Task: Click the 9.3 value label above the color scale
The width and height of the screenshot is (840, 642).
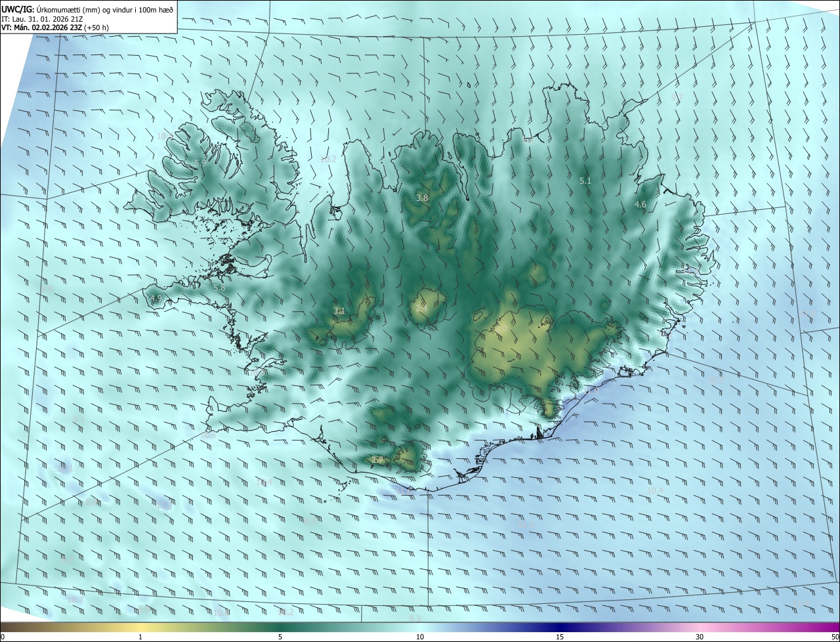Action: pyautogui.click(x=415, y=618)
